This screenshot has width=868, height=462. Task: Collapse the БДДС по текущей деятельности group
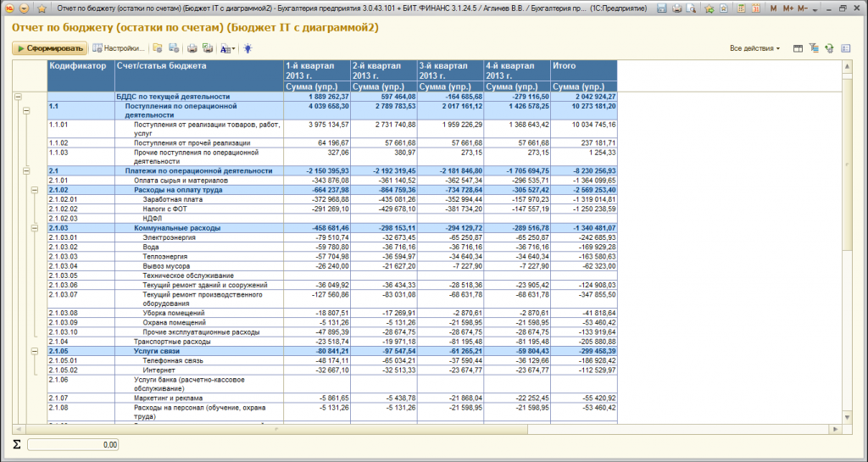pyautogui.click(x=17, y=97)
